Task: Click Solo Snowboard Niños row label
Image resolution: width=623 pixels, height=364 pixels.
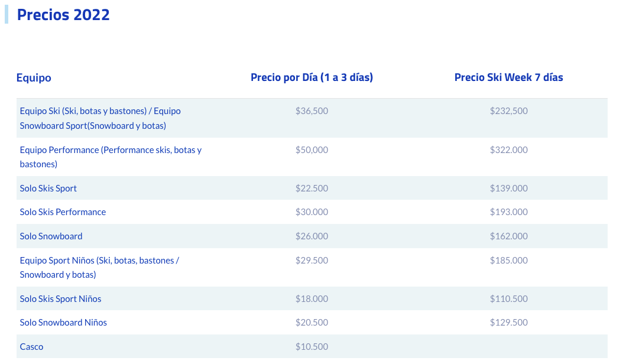Action: (x=63, y=322)
